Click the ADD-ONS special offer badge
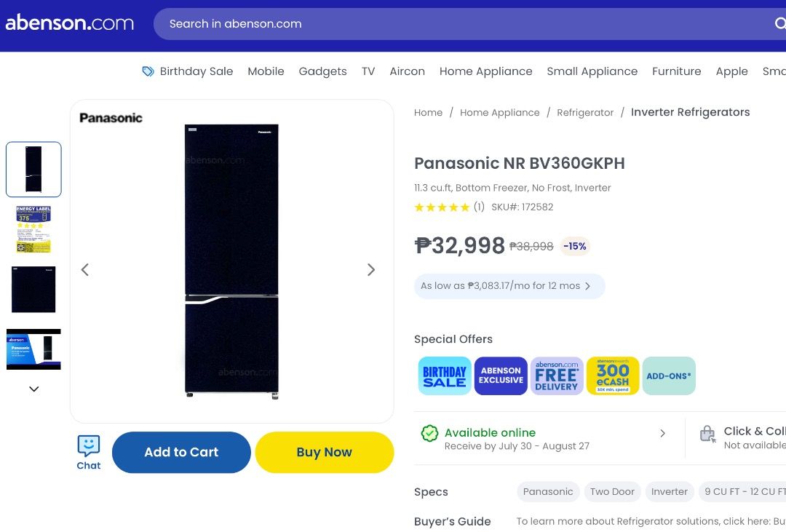This screenshot has width=786, height=532. (x=669, y=376)
